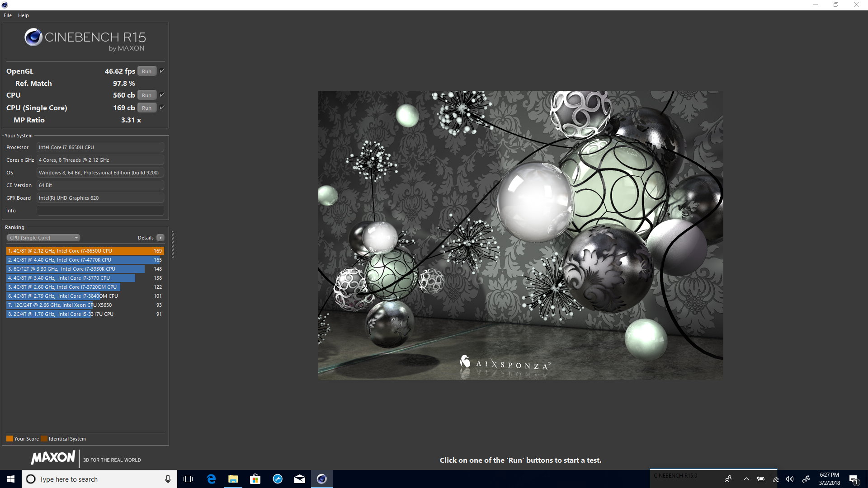The width and height of the screenshot is (868, 488).
Task: Click the Cinebench logo icon
Action: click(x=33, y=37)
